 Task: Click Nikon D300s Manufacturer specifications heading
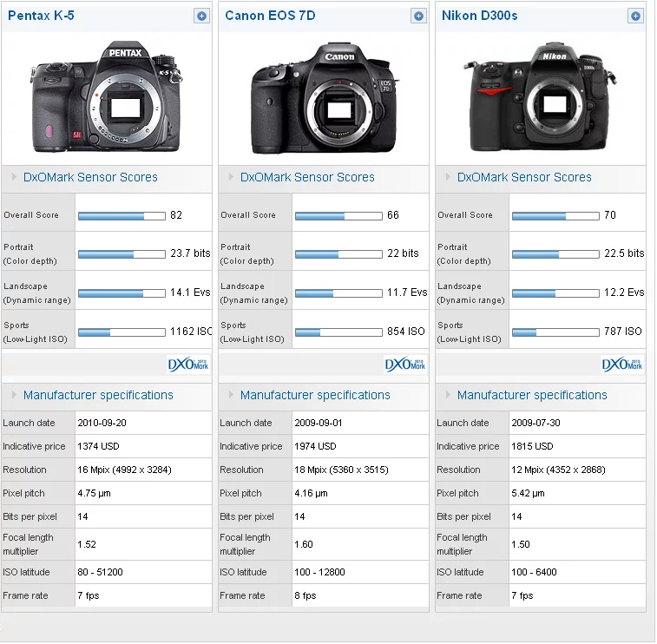pos(532,395)
